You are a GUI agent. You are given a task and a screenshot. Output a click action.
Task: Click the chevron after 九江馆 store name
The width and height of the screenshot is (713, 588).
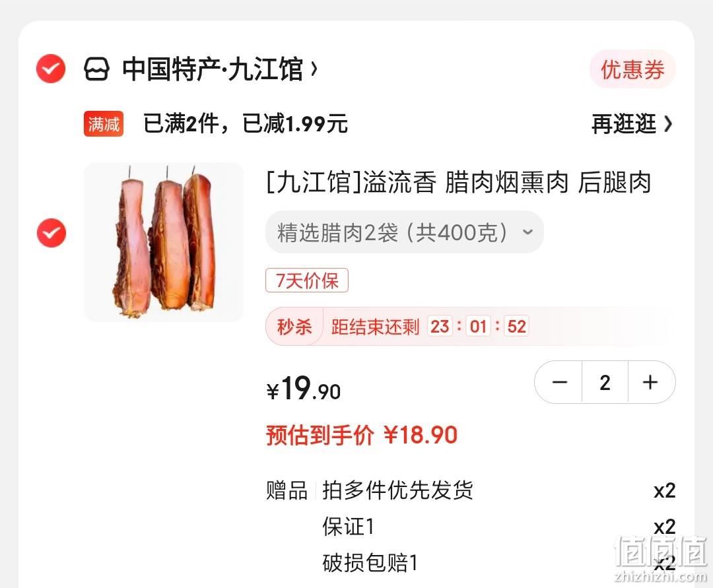tap(314, 69)
